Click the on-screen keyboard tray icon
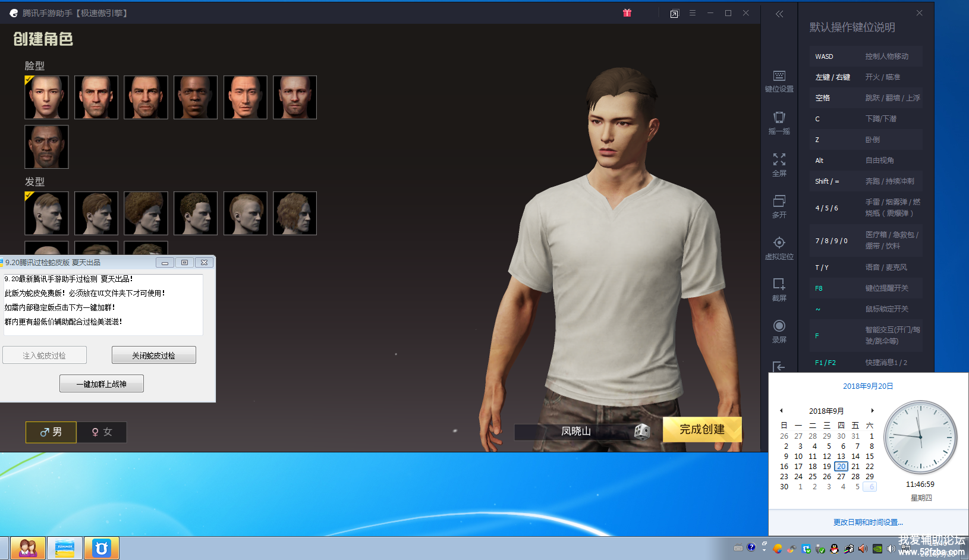The width and height of the screenshot is (969, 560). 738,548
